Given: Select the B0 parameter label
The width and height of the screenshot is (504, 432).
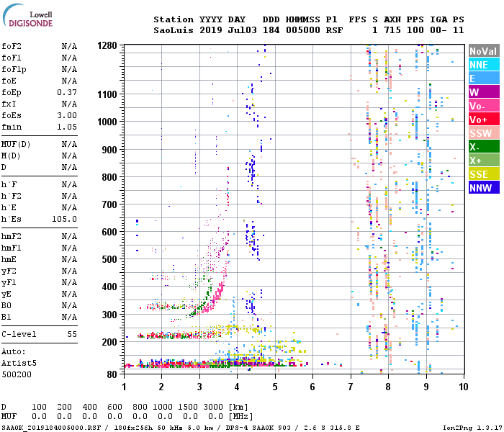Looking at the screenshot, I should tap(6, 306).
